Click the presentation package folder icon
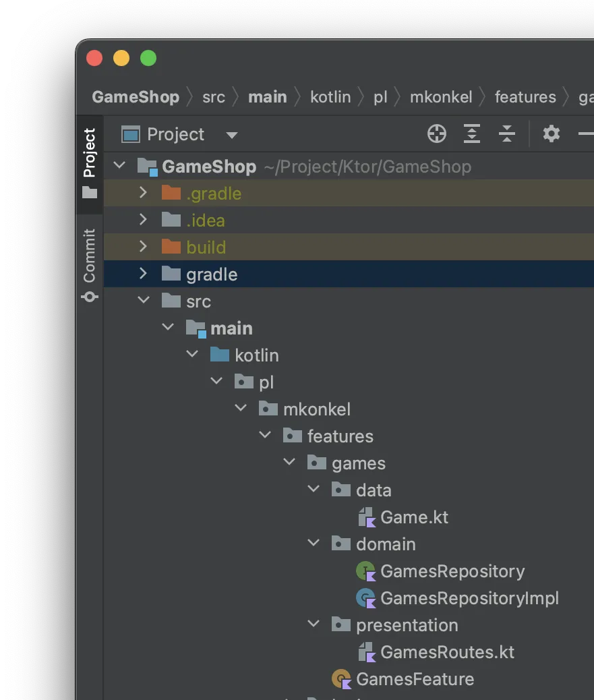The width and height of the screenshot is (594, 700). (x=341, y=624)
